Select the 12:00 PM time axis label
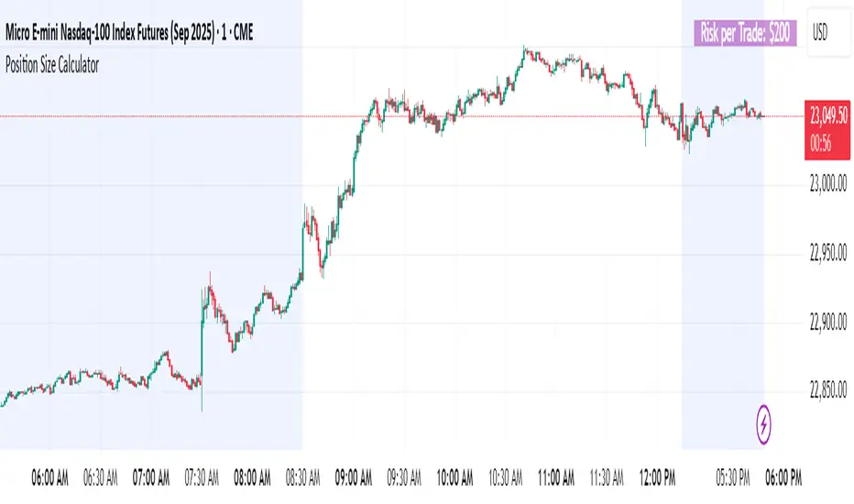Image resolution: width=854 pixels, height=504 pixels. [x=659, y=477]
